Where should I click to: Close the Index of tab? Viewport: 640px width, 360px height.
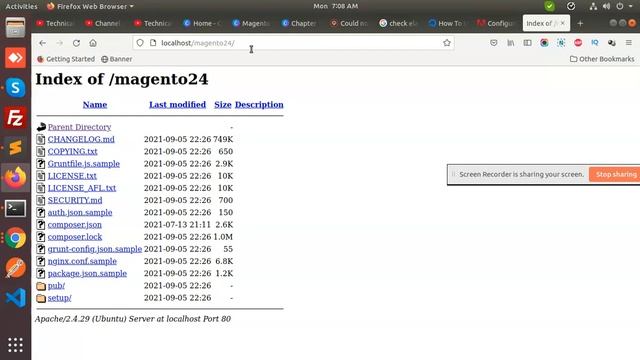point(563,23)
